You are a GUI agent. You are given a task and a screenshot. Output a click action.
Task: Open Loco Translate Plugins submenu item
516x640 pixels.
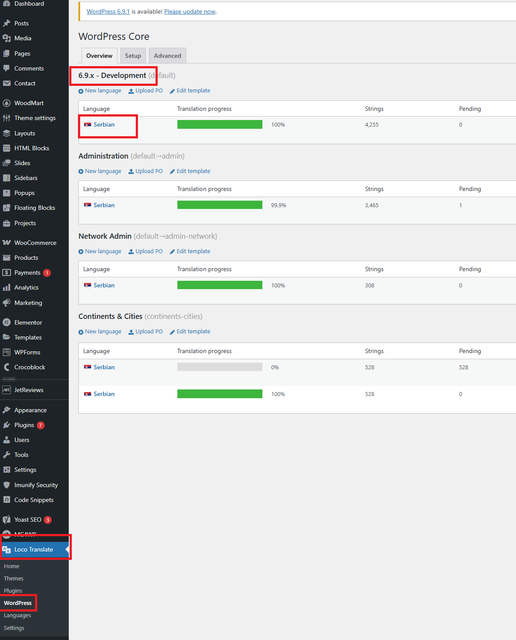13,591
